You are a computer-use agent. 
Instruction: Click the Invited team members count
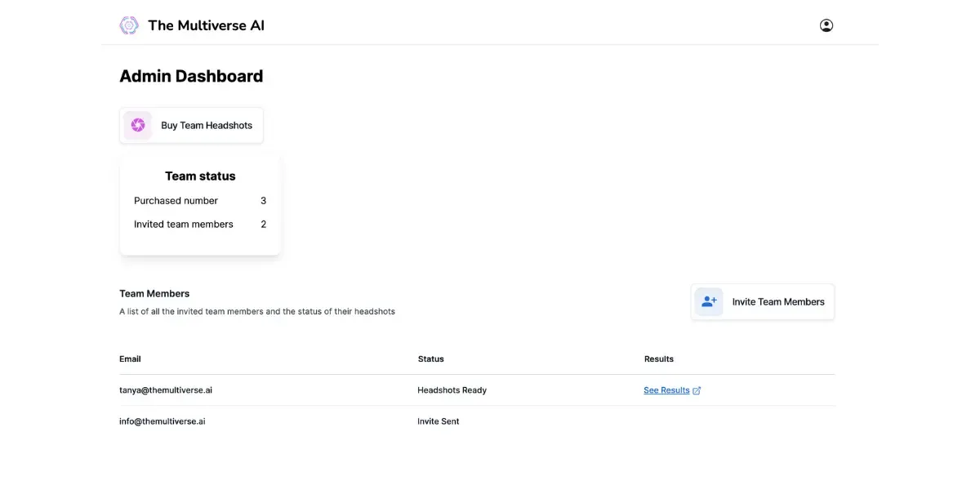(x=263, y=224)
